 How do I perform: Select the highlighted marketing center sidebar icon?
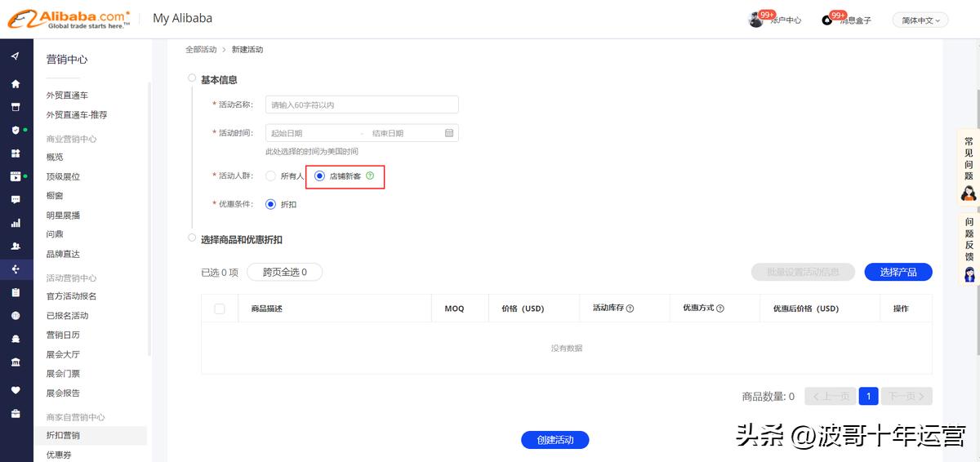(x=15, y=269)
